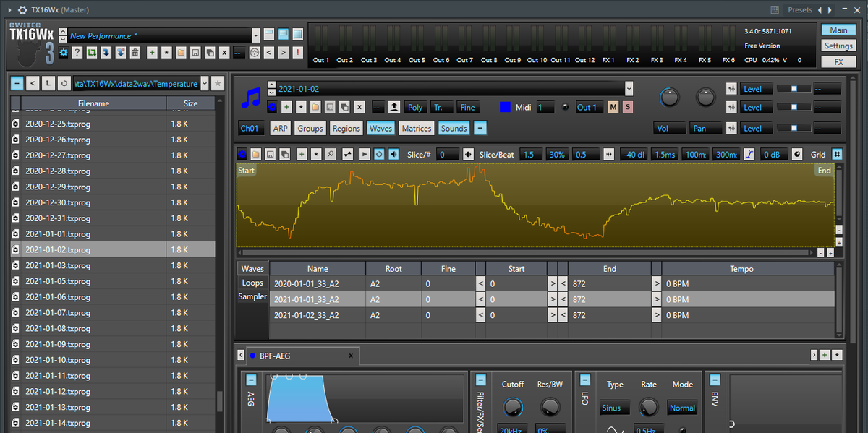Click the refresh icon in file browser
The image size is (868, 433).
point(64,83)
